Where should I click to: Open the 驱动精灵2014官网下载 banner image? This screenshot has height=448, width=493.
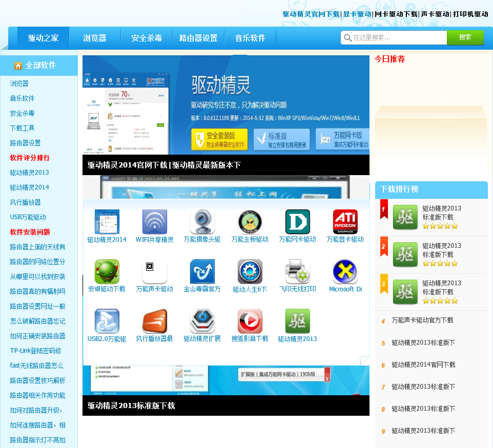(226, 105)
